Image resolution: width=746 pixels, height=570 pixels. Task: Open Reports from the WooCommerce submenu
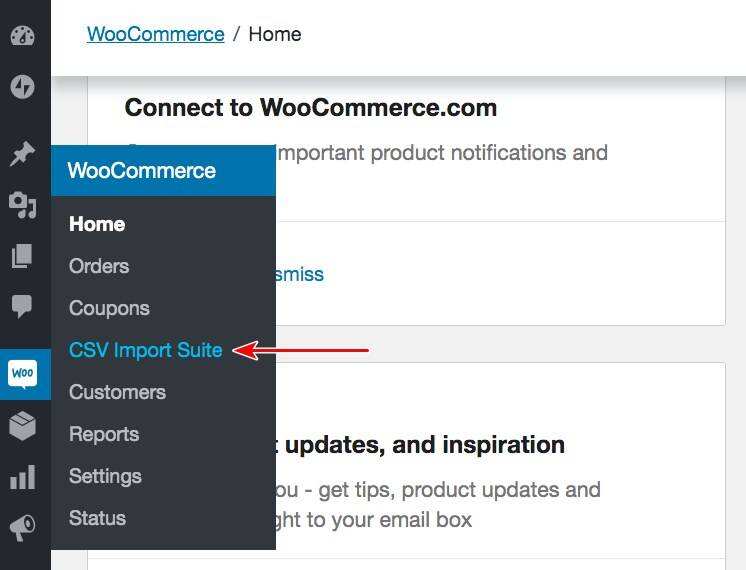coord(104,434)
